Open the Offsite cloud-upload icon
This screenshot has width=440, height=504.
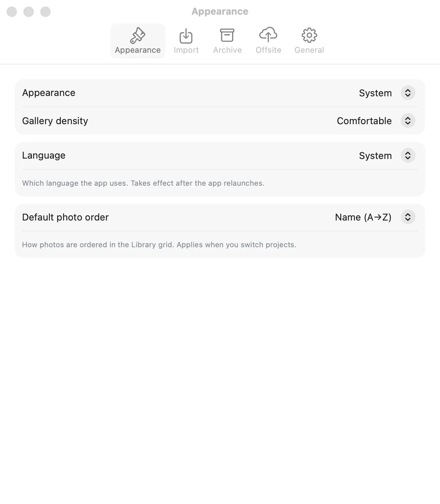pyautogui.click(x=268, y=34)
